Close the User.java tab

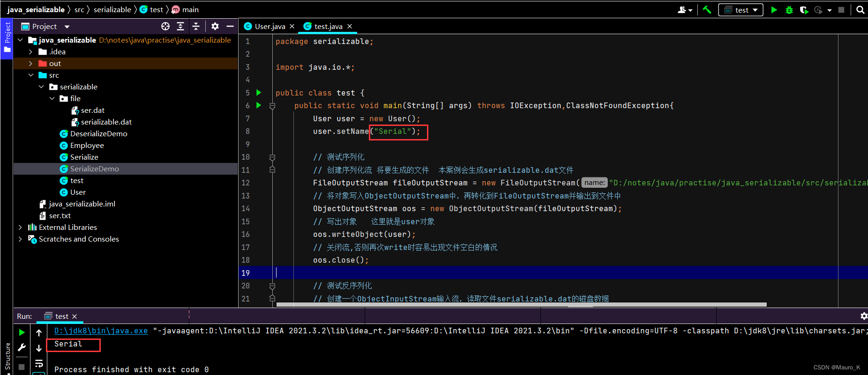[x=292, y=26]
